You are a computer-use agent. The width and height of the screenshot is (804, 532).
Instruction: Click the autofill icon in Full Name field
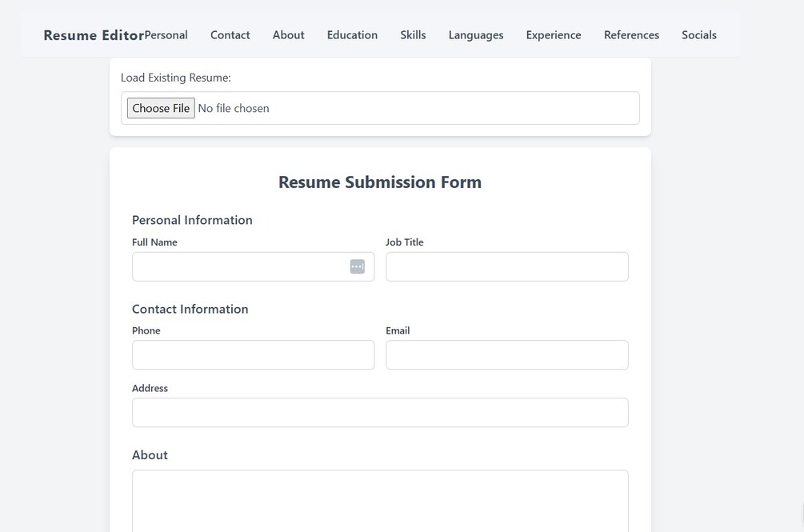tap(358, 266)
